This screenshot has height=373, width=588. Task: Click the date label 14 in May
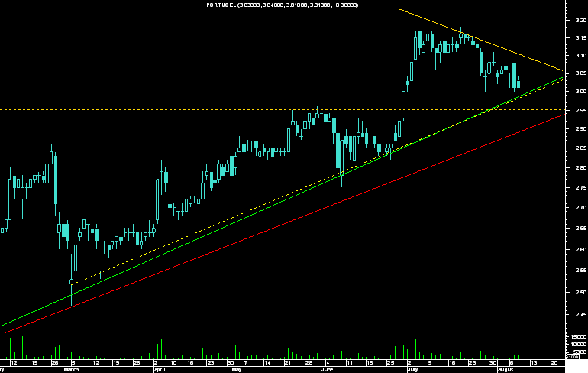(267, 363)
